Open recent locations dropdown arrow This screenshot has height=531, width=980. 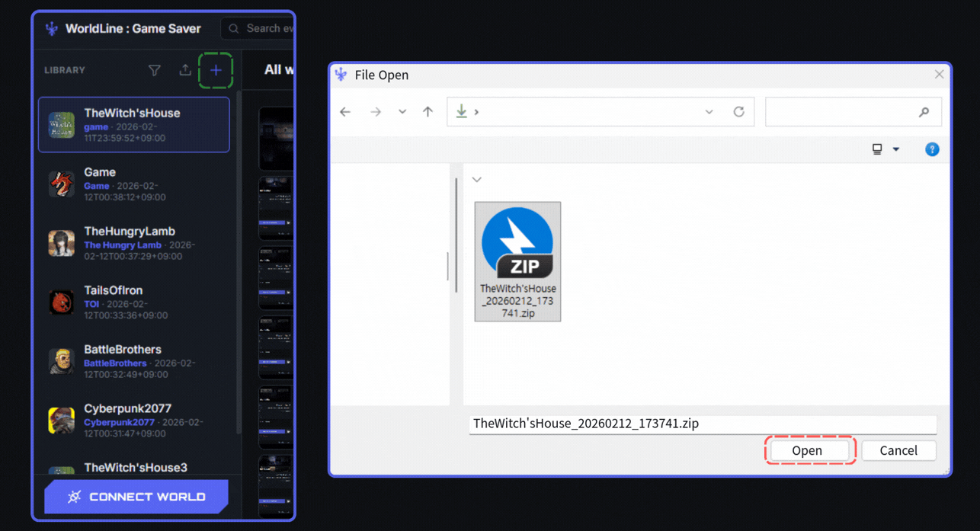click(402, 112)
